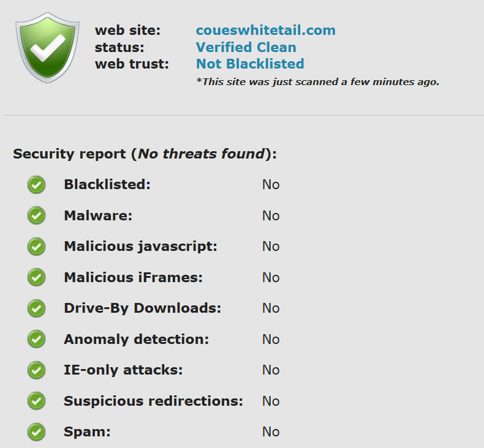484x448 pixels.
Task: Click the Anomaly detection label
Action: pyautogui.click(x=137, y=339)
